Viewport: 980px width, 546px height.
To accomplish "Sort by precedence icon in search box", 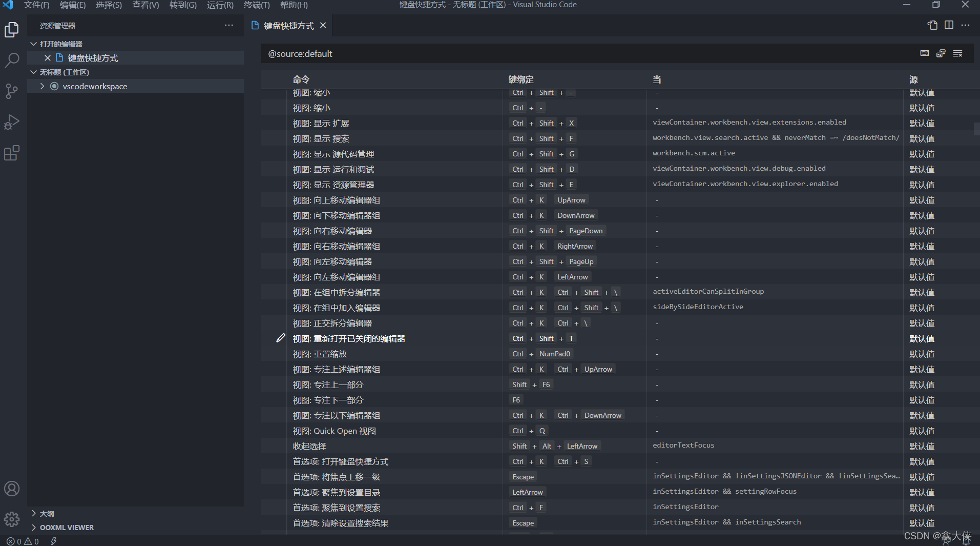I will tap(941, 53).
